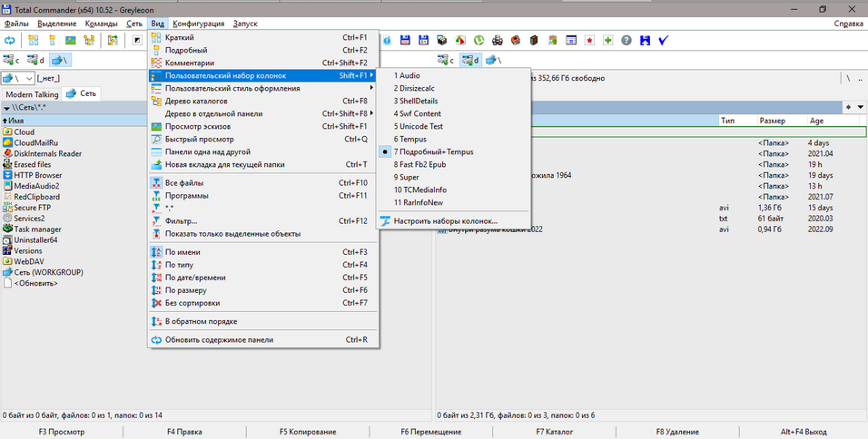Open the Файлы menu

(16, 24)
